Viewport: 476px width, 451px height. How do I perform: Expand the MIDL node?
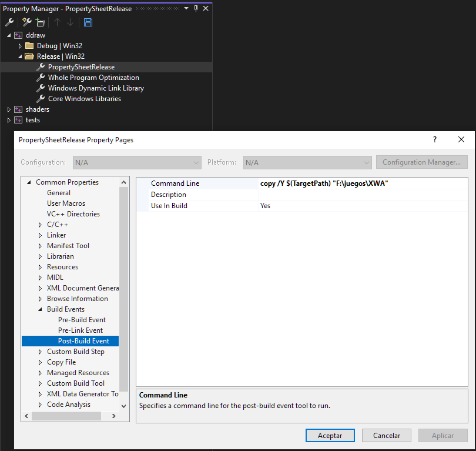pyautogui.click(x=40, y=278)
